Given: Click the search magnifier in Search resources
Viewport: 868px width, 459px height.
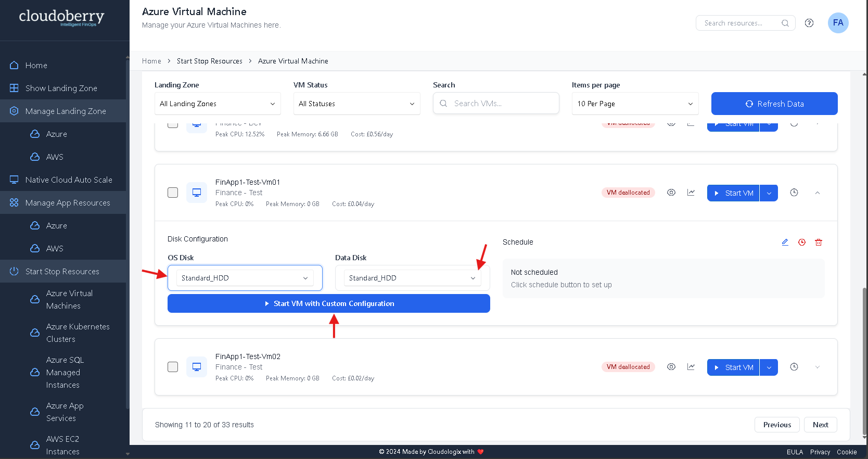Looking at the screenshot, I should coord(785,23).
